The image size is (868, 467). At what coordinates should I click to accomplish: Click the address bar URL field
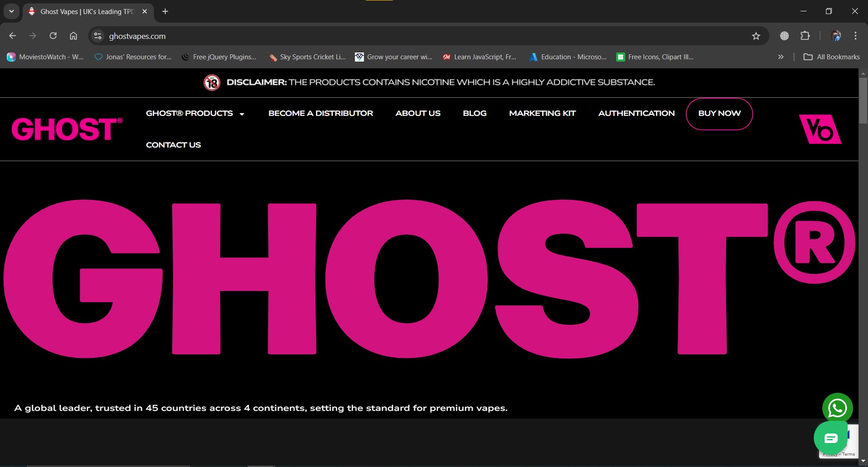(407, 36)
